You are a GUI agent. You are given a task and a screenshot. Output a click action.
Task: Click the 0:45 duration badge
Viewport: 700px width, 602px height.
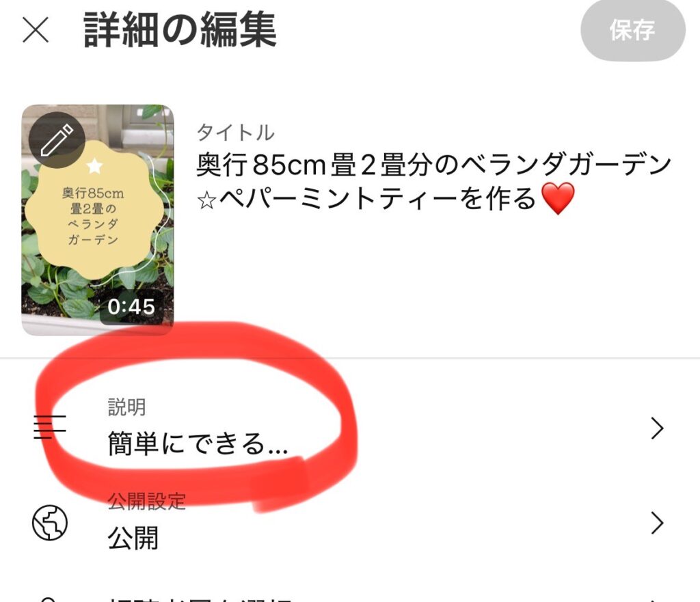pyautogui.click(x=131, y=307)
